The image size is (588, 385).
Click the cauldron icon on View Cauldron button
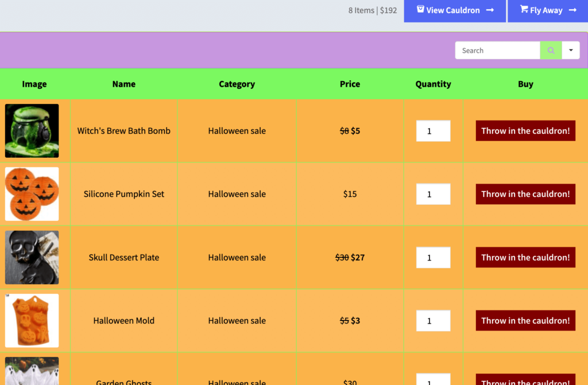(x=421, y=10)
